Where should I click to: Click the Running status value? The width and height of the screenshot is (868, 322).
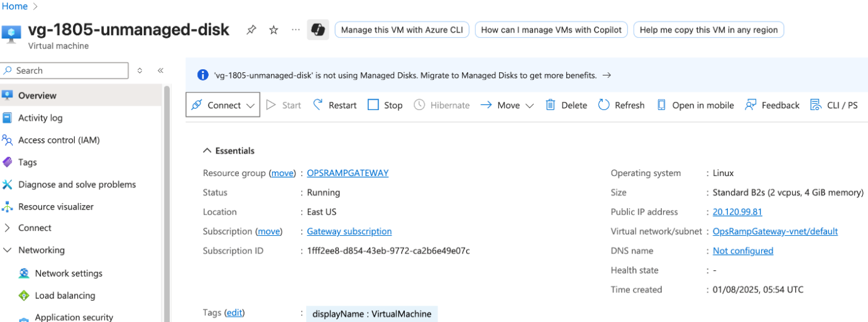323,192
